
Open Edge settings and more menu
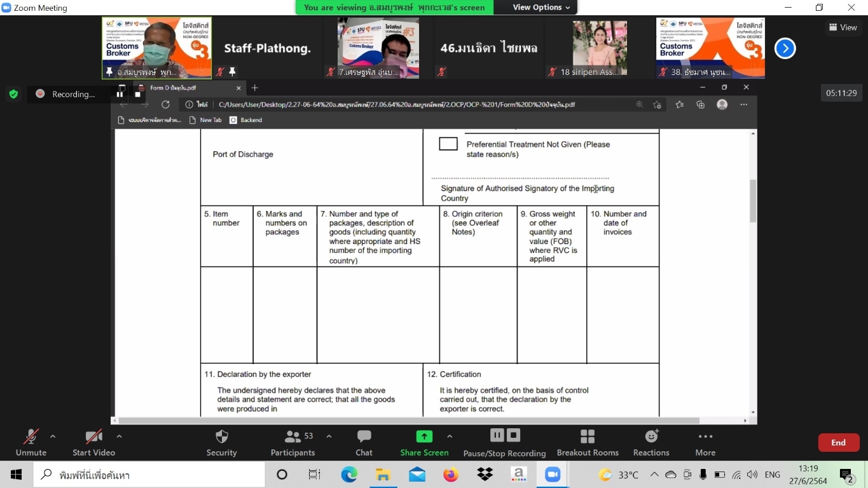click(744, 105)
